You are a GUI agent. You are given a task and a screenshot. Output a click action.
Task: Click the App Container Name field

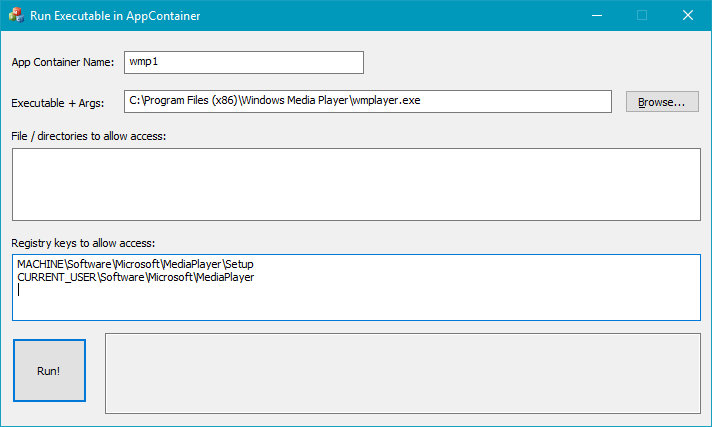tap(244, 62)
